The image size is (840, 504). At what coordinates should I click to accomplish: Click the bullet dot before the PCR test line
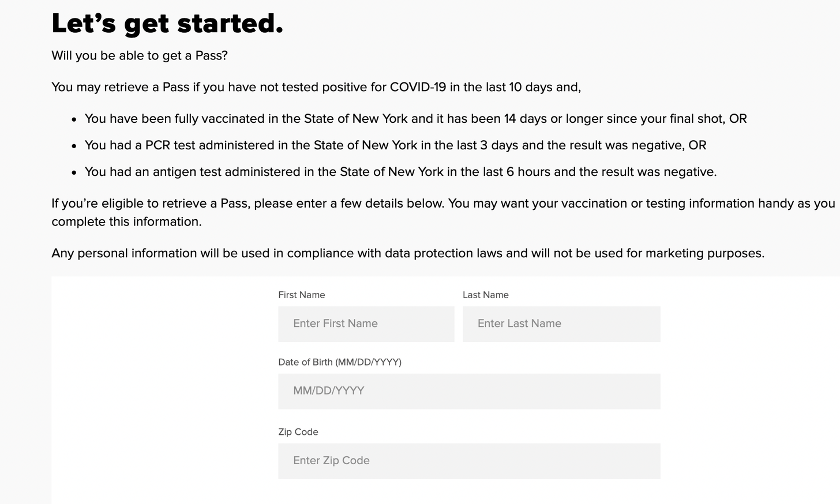click(74, 146)
